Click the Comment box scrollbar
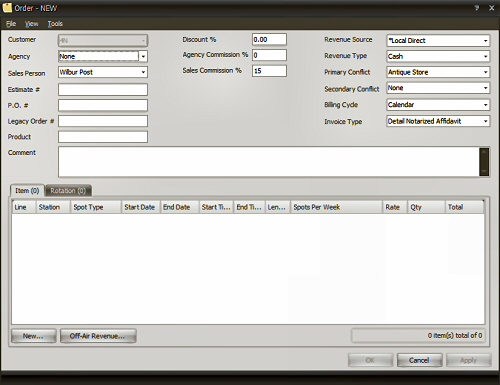 point(484,162)
